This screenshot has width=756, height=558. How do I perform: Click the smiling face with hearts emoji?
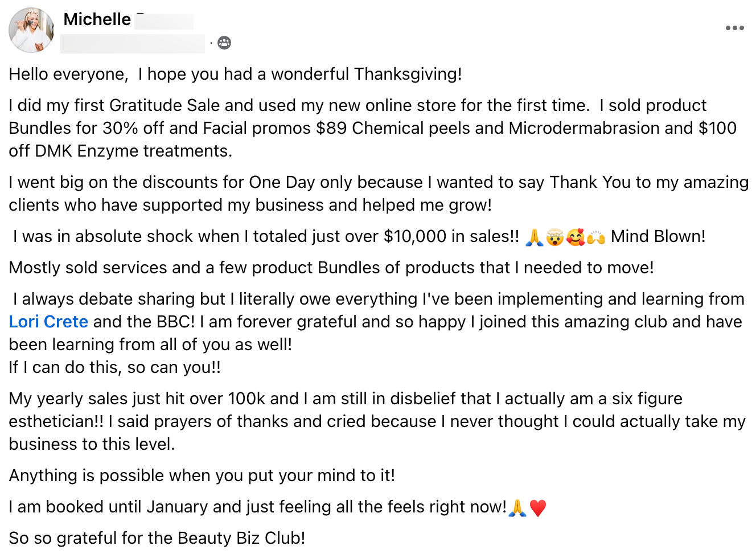[575, 237]
